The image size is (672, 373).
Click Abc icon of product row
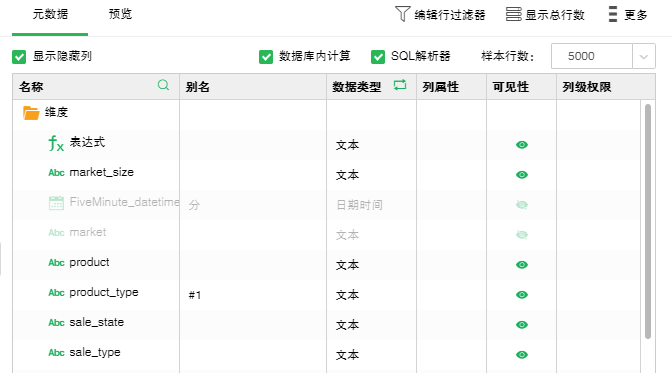coord(56,263)
